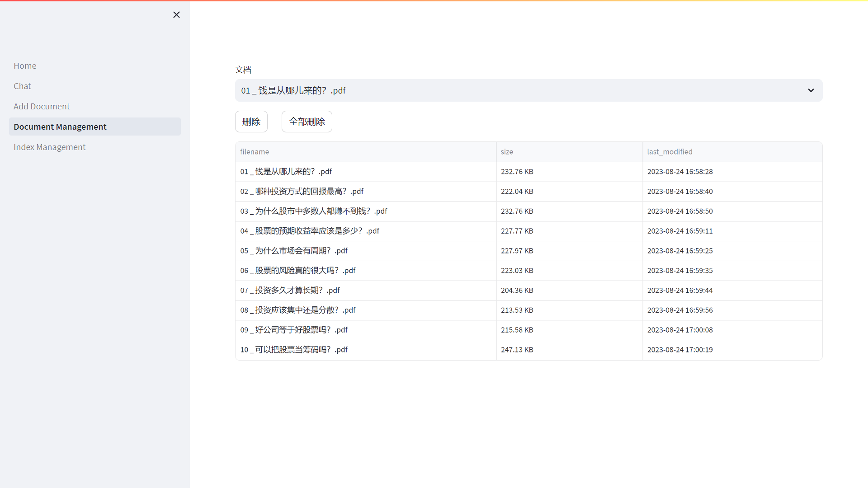Navigate to Add Document
The height and width of the screenshot is (488, 868).
click(x=42, y=106)
